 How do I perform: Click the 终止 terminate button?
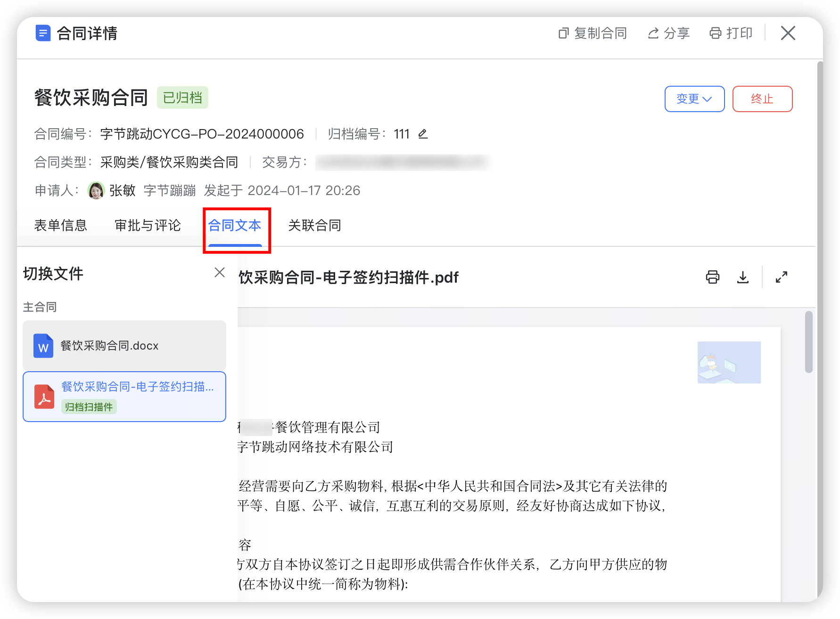coord(762,99)
